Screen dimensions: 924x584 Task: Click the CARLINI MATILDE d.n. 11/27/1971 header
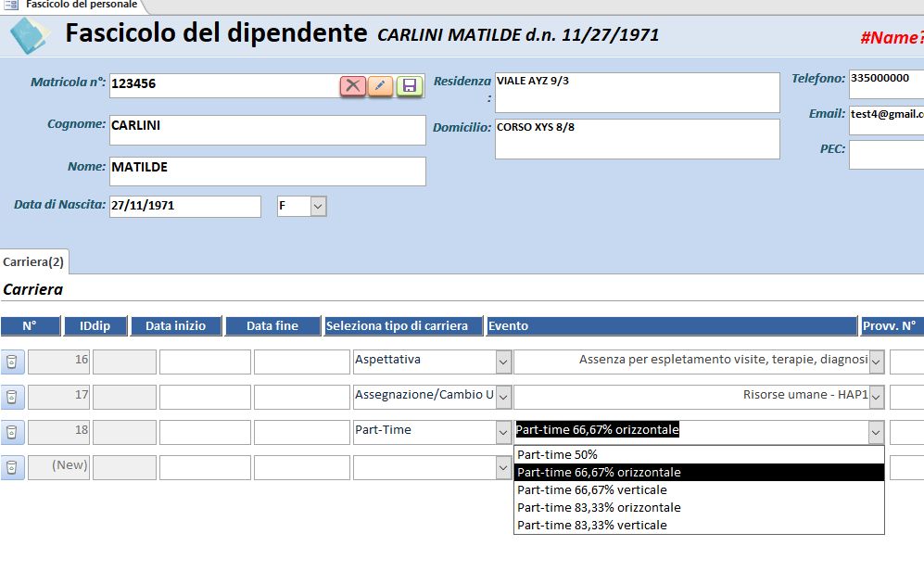(518, 35)
